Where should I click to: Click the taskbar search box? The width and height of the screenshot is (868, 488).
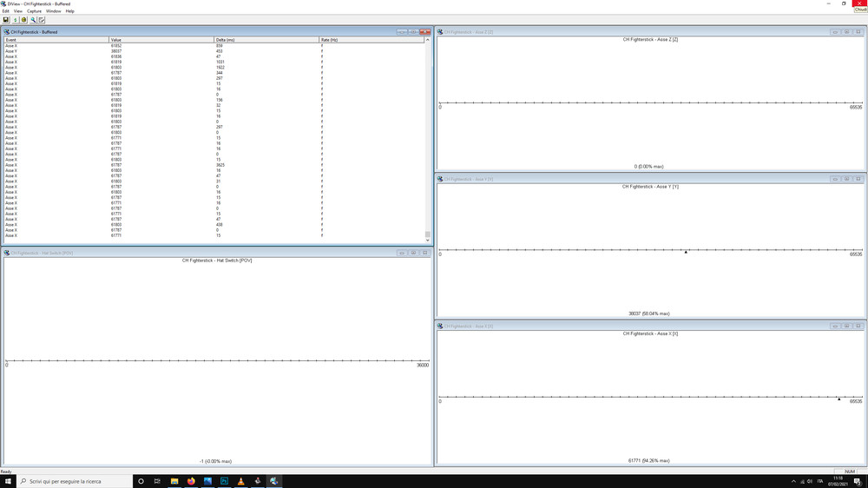pyautogui.click(x=75, y=481)
